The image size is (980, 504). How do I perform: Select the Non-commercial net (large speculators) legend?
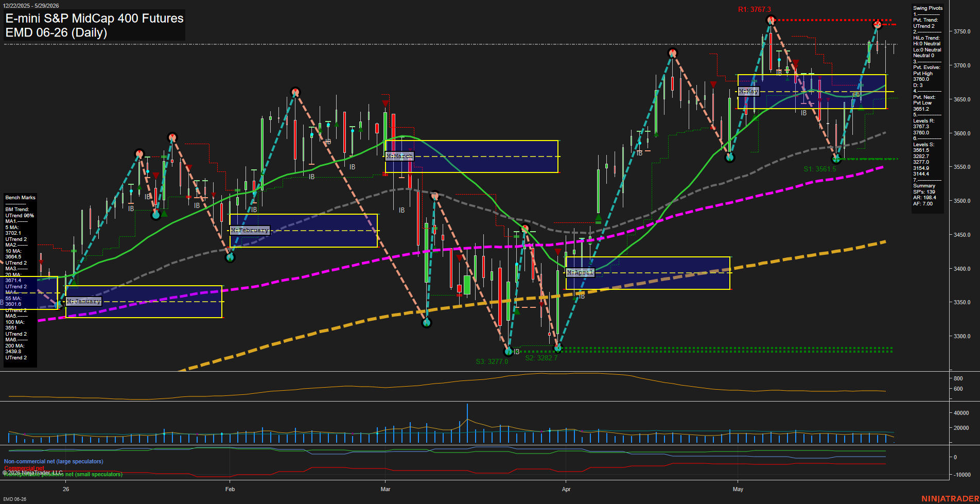pyautogui.click(x=54, y=461)
